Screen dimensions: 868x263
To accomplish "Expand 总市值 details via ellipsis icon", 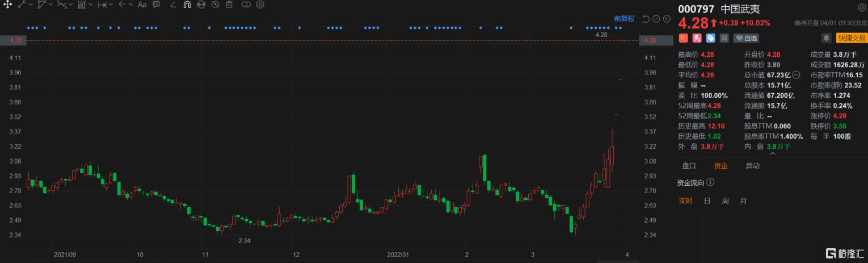I will click(796, 75).
